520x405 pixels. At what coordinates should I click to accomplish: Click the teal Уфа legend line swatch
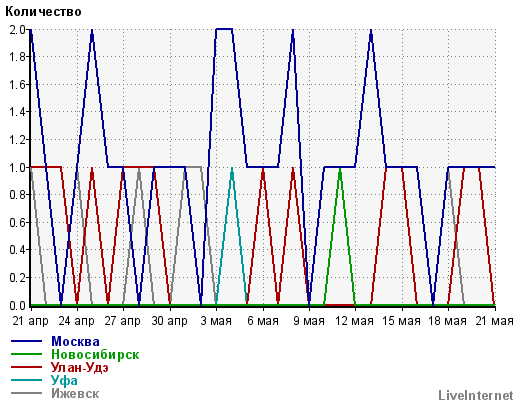[26, 380]
